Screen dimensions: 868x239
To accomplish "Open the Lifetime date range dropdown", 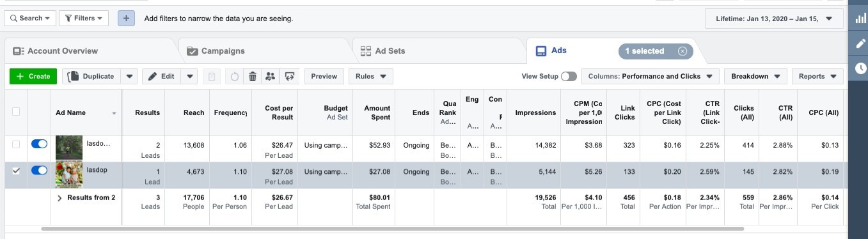I will [774, 19].
